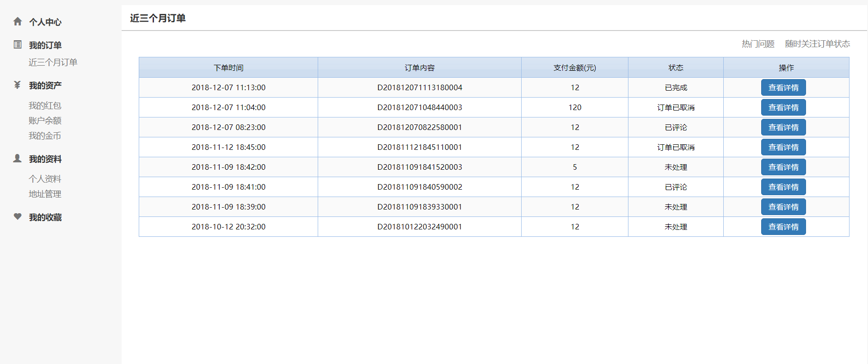Image resolution: width=868 pixels, height=364 pixels.
Task: Click 已评论 status of the 18:41:00 order
Action: 676,187
